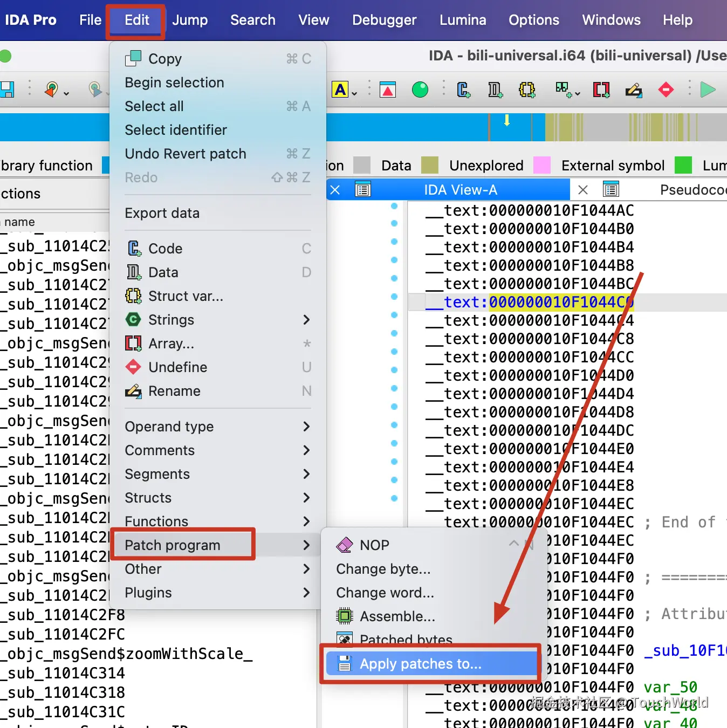Click the Struct var braces toolbar icon
This screenshot has width=727, height=728.
526,90
